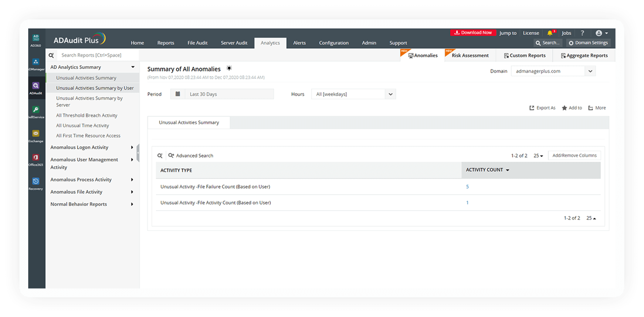Open the Exchange sidebar icon

point(36,136)
